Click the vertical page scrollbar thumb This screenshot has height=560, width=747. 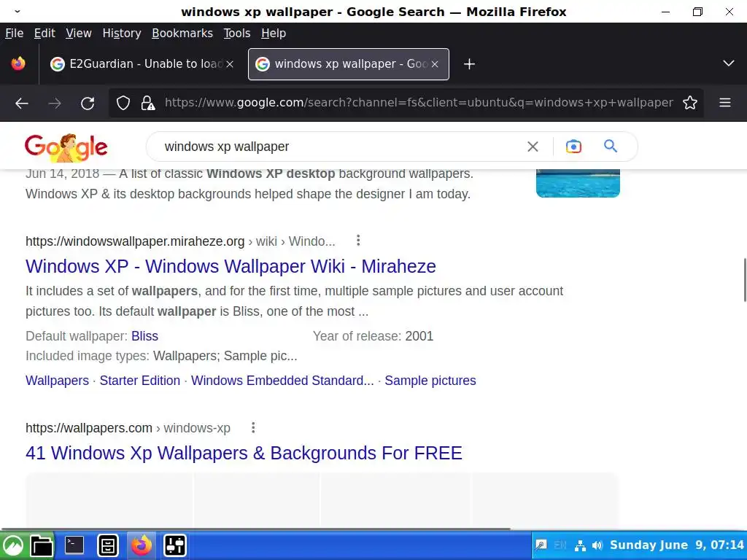(x=744, y=279)
